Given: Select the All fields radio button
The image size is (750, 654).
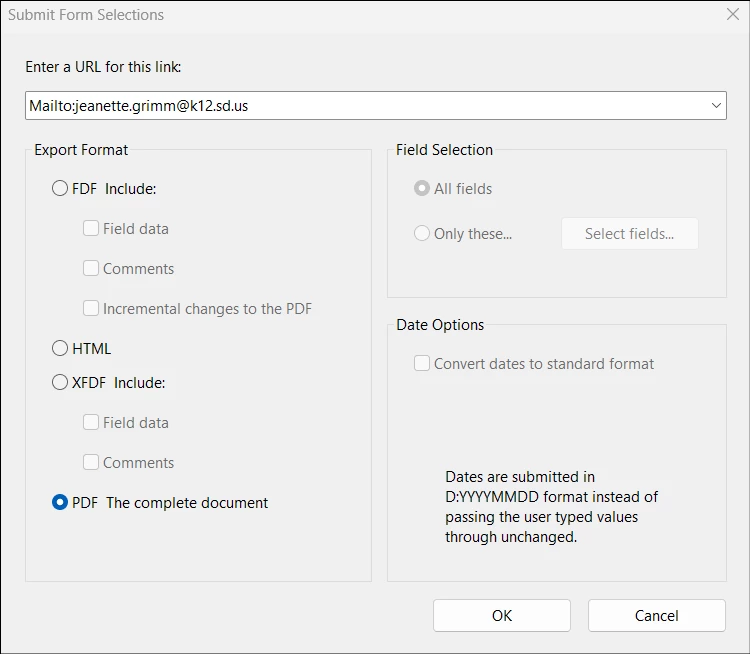Looking at the screenshot, I should point(421,188).
